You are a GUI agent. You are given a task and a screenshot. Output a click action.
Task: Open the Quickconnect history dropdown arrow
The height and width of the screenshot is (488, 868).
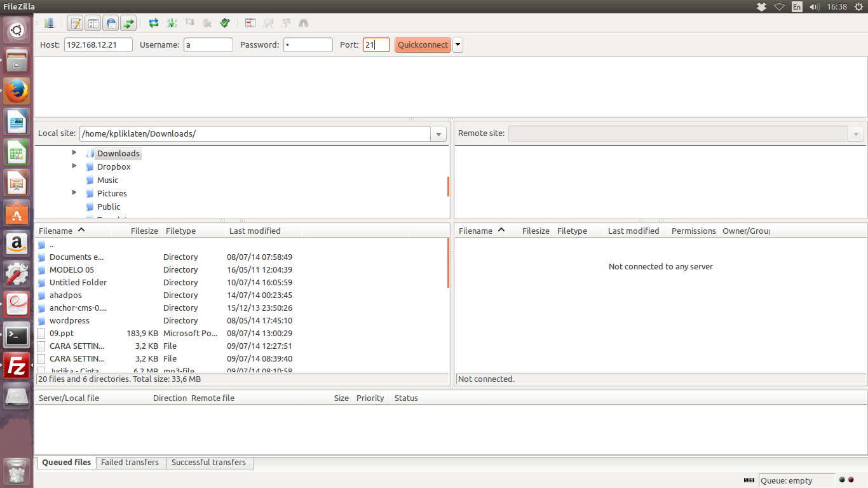coord(458,45)
